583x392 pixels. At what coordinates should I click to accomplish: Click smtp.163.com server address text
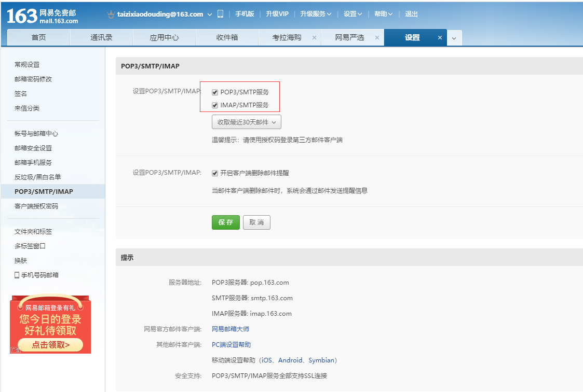point(272,298)
